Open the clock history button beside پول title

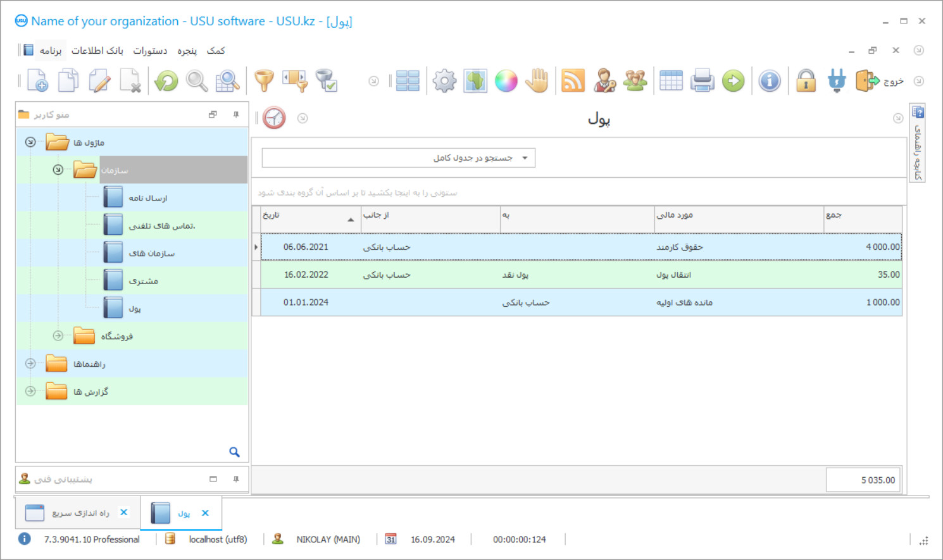[274, 118]
